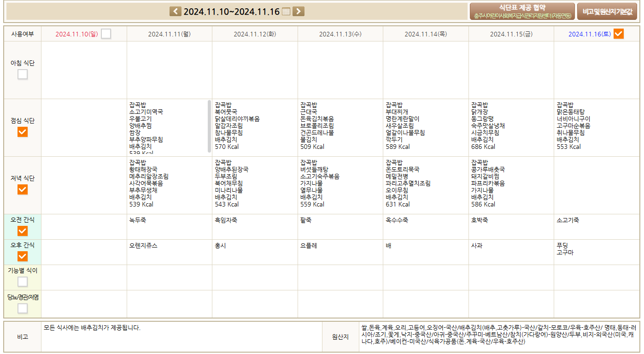Click Wednesday's lunch menu cell

pos(340,127)
